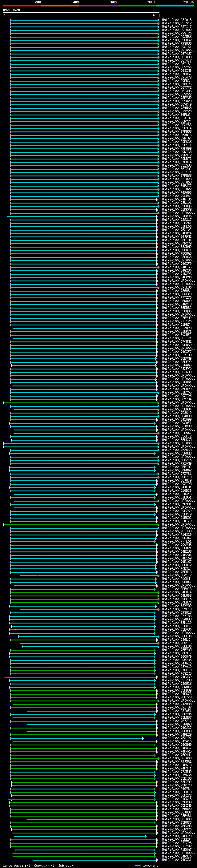This screenshot has height=868, width=197.
Task: Select UniRef100_C7YT83 label
Action: [177, 616]
